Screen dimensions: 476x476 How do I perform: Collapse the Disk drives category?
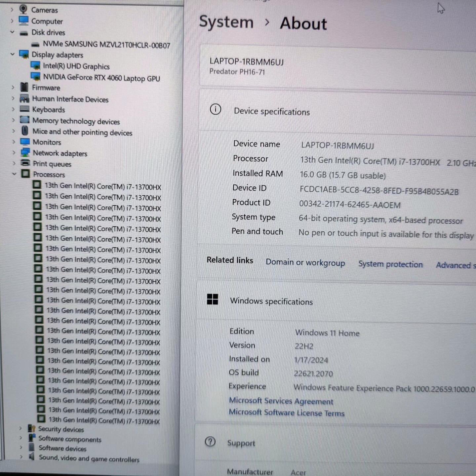click(x=13, y=32)
